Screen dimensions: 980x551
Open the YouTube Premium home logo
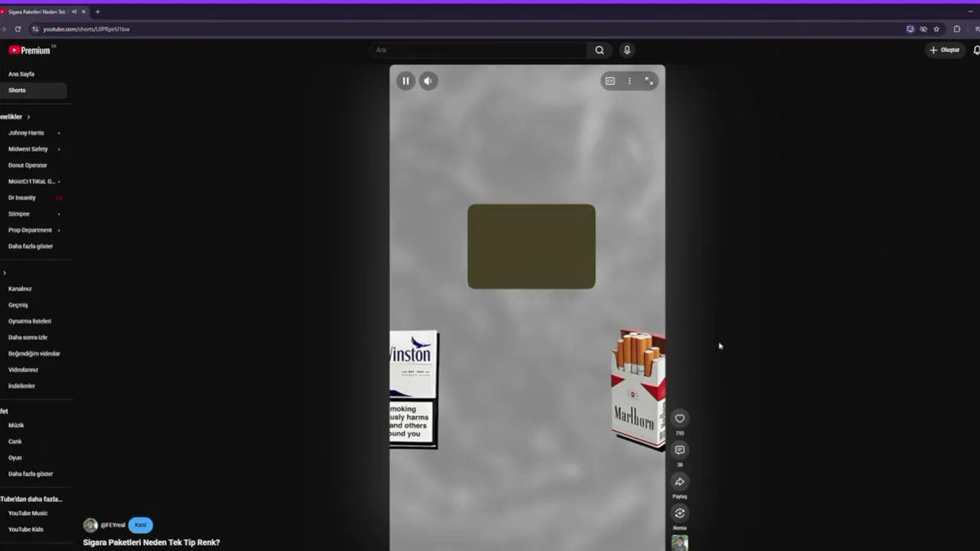pyautogui.click(x=30, y=51)
